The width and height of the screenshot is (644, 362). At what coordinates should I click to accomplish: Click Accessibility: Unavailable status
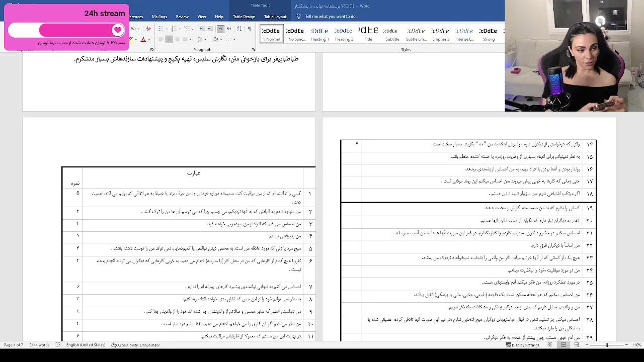(x=135, y=345)
